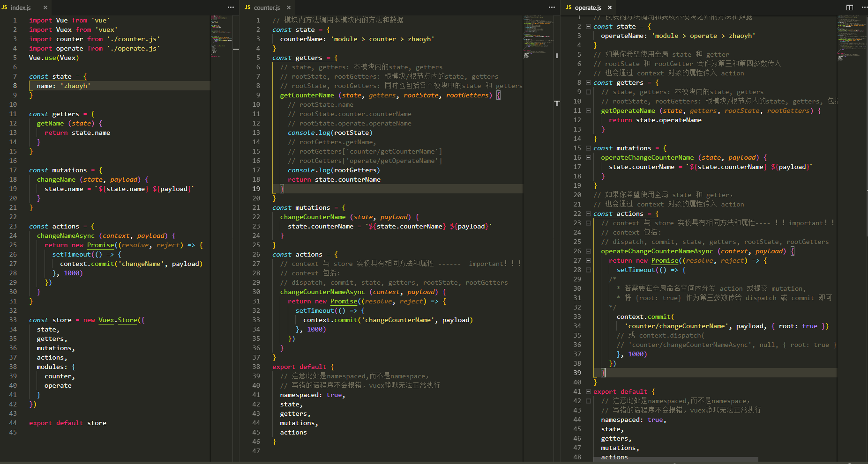Click line number 8 in index.js
This screenshot has height=464, width=868.
click(15, 86)
